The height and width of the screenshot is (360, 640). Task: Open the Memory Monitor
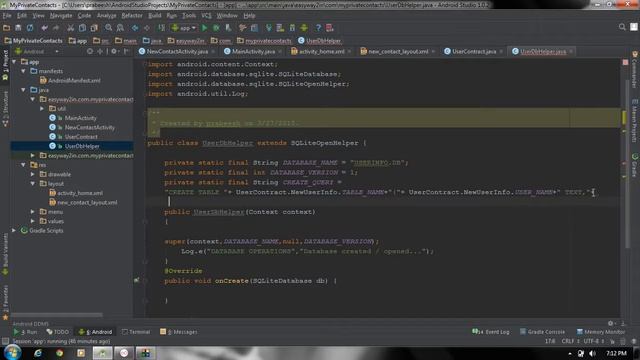point(601,332)
